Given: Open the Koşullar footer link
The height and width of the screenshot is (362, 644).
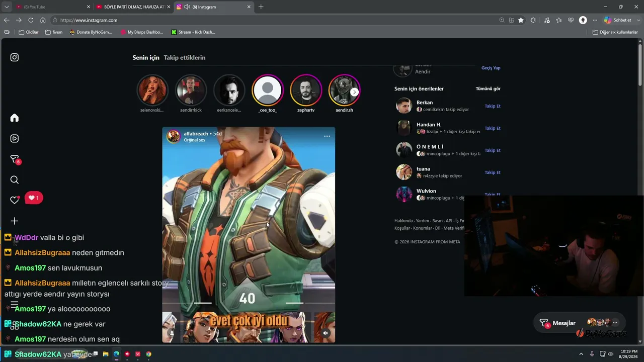Looking at the screenshot, I should [403, 228].
